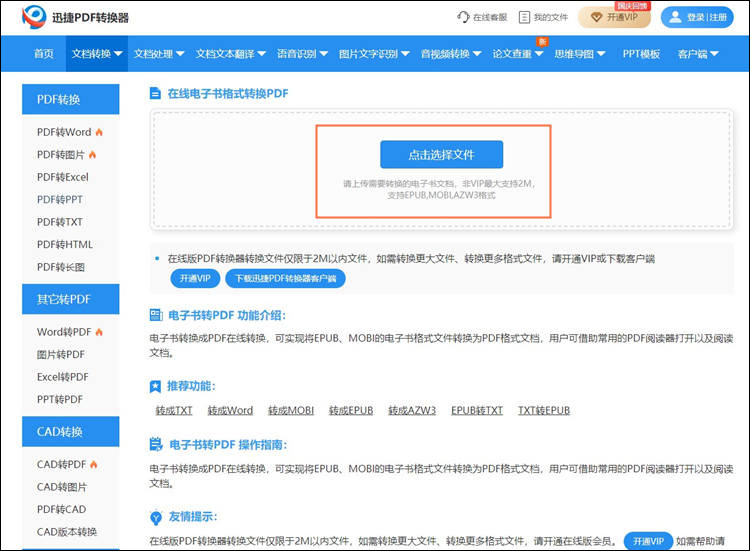The image size is (750, 551).
Task: Select the PDF转换 sidebar section header
Action: tap(71, 99)
